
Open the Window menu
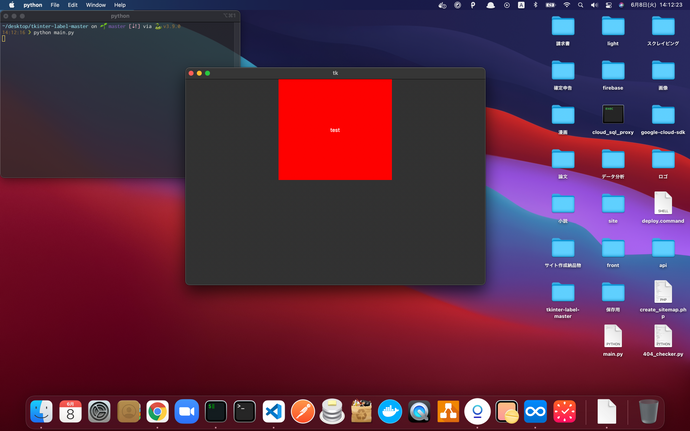(95, 5)
